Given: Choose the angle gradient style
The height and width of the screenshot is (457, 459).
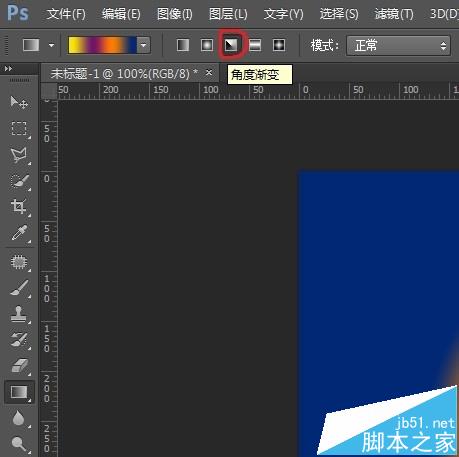Looking at the screenshot, I should tap(231, 45).
